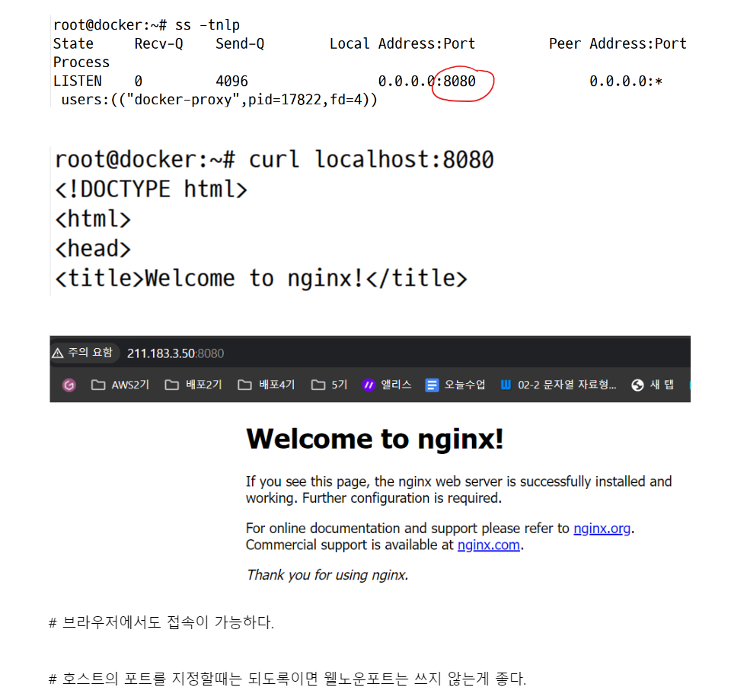
Task: Click the 브라우저에서도 접속이 가능하다 comment
Action: click(x=161, y=622)
